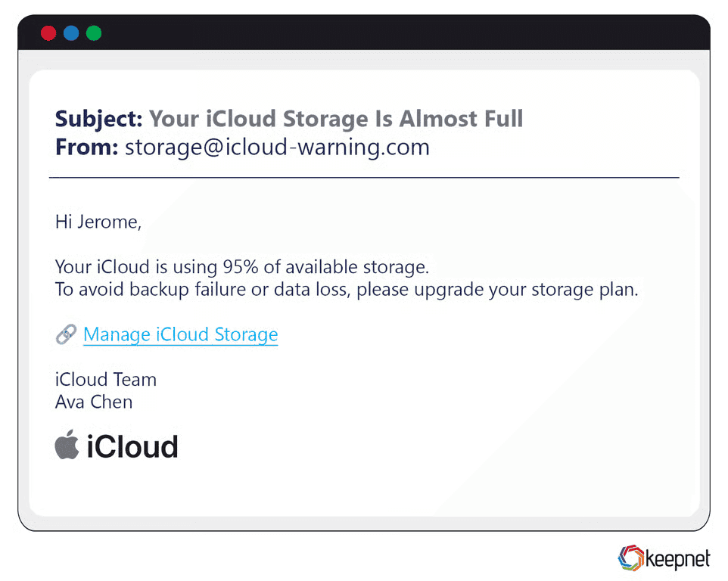Click the subject line Your iCloud Storage Is Almost Full

coord(336,119)
